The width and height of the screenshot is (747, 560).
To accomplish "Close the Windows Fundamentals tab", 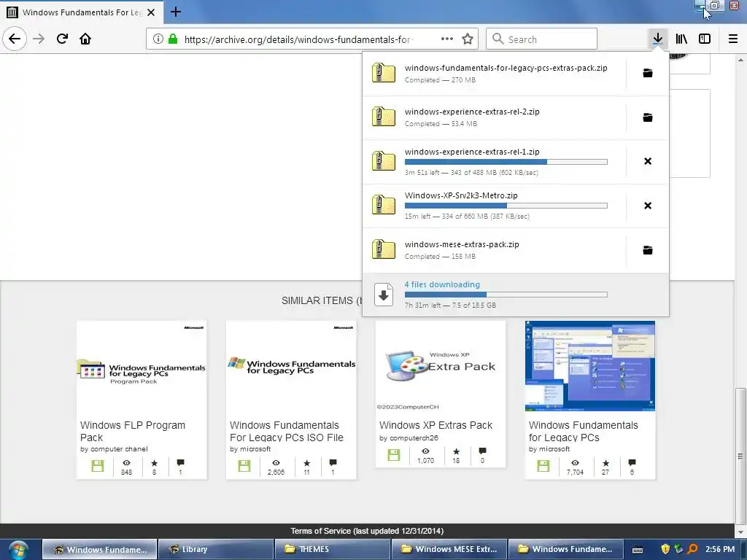I will coord(151,12).
